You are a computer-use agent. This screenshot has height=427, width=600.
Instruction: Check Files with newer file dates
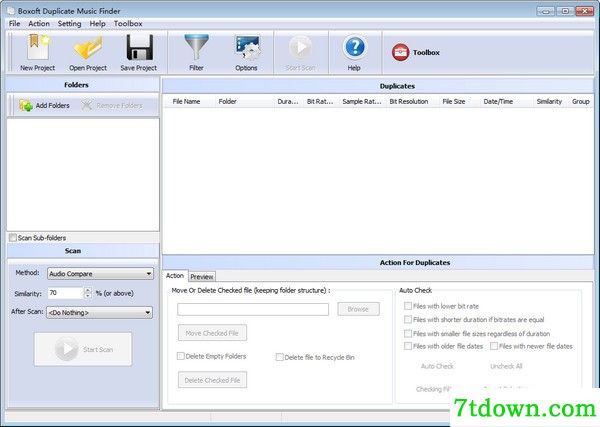(494, 346)
